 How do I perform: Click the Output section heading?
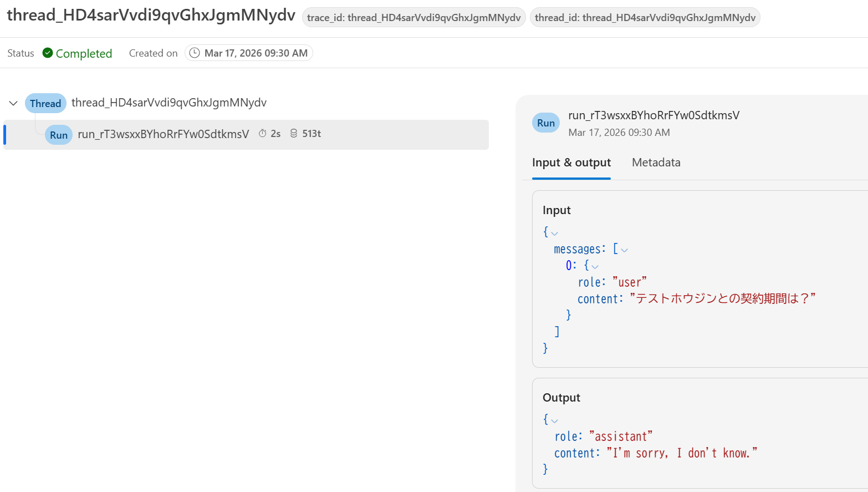pyautogui.click(x=561, y=398)
